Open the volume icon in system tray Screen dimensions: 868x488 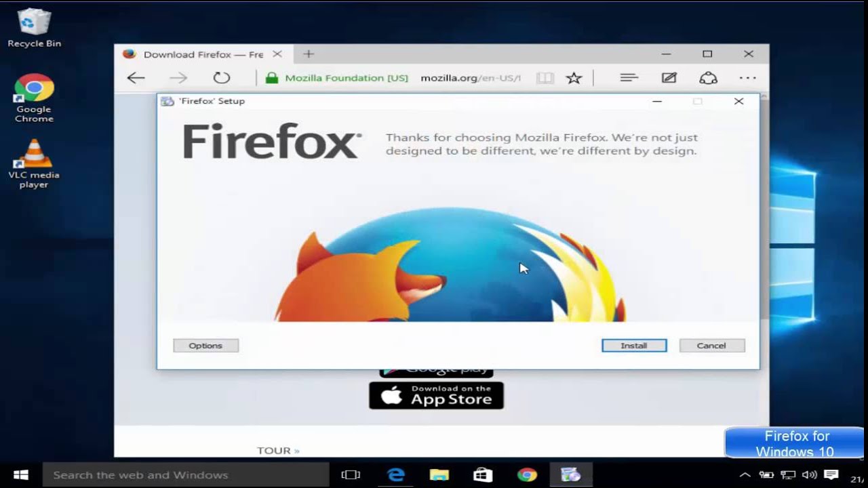(x=809, y=475)
